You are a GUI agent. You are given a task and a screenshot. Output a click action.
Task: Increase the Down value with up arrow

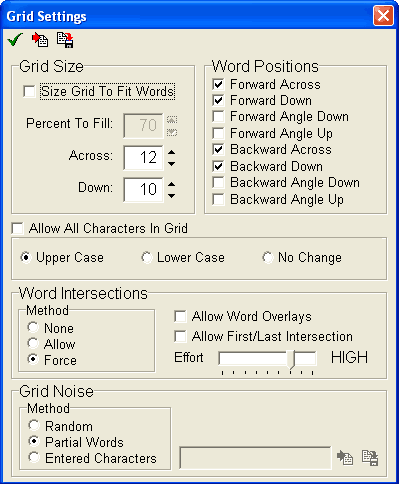(171, 184)
